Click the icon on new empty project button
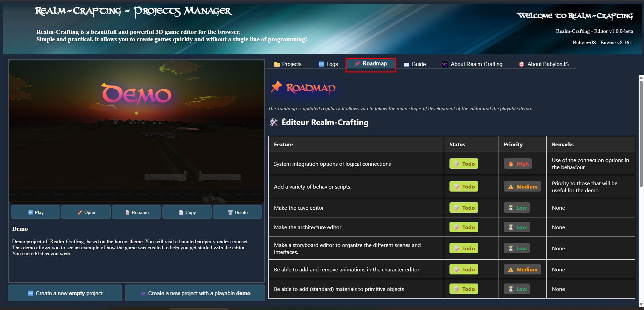The height and width of the screenshot is (310, 644). coord(31,293)
